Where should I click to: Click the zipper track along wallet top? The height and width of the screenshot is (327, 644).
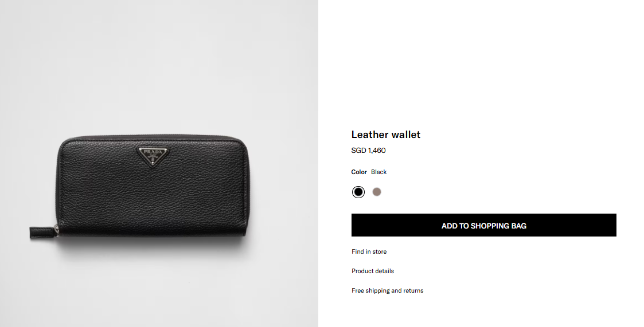click(152, 137)
